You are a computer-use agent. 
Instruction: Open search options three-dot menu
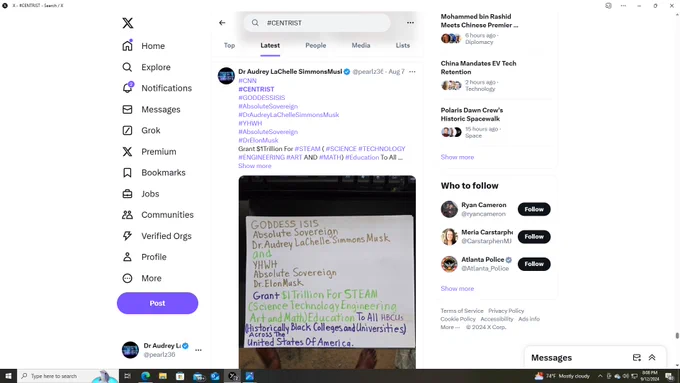click(x=410, y=23)
